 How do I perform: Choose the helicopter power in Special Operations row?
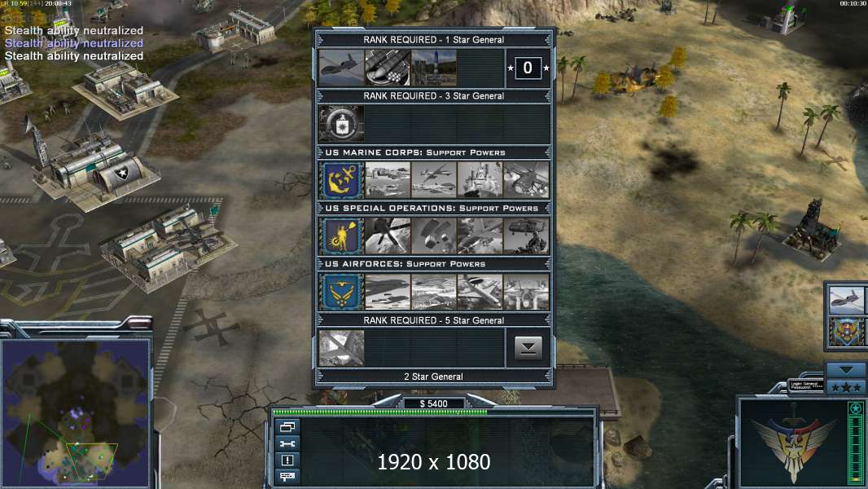pyautogui.click(x=527, y=236)
